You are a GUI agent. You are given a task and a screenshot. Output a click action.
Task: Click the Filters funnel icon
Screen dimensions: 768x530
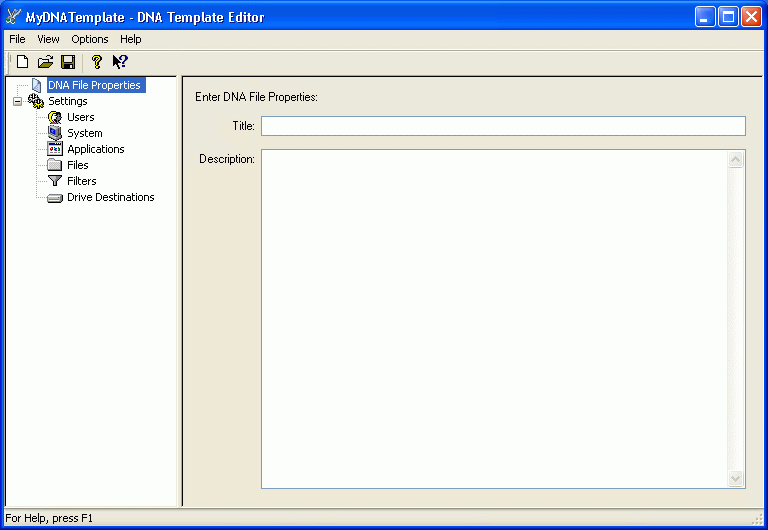[55, 181]
